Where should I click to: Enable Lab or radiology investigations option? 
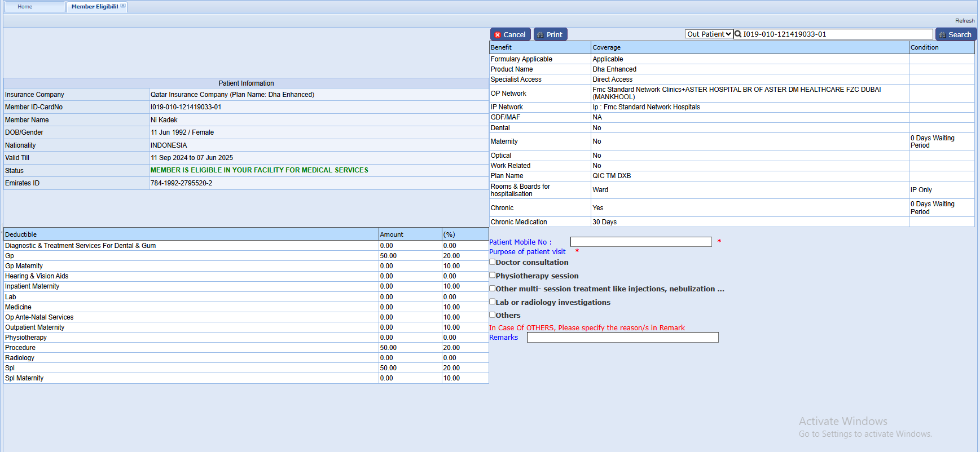point(493,302)
